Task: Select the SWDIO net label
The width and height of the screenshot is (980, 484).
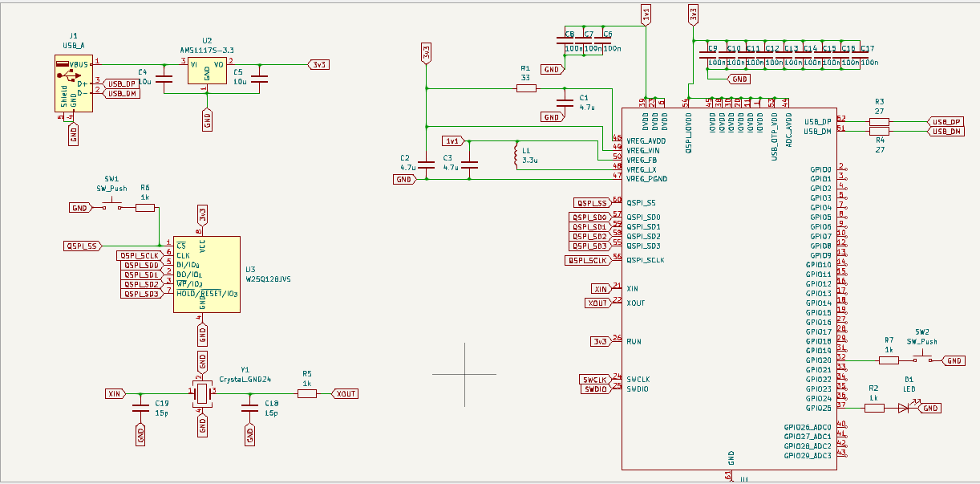Action: [595, 388]
